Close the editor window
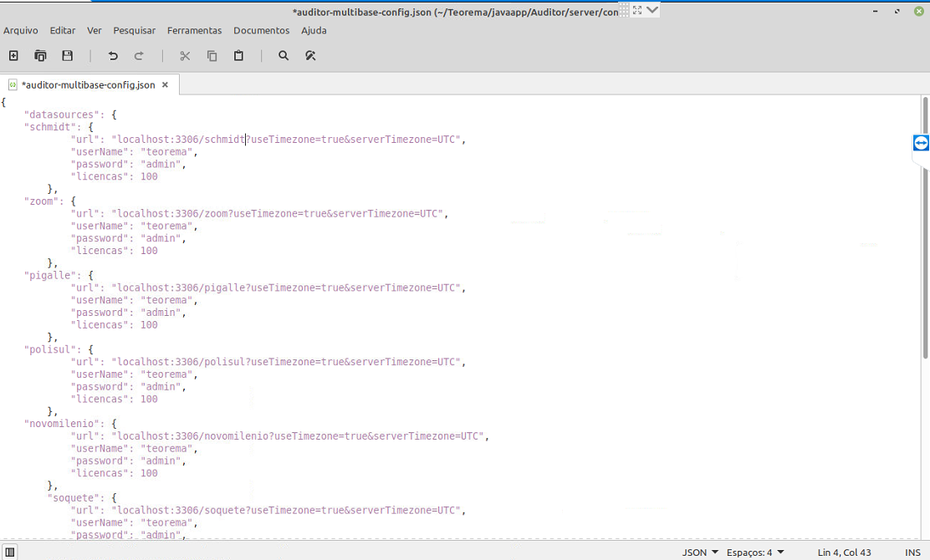Screen dimensions: 930x560 point(919,11)
